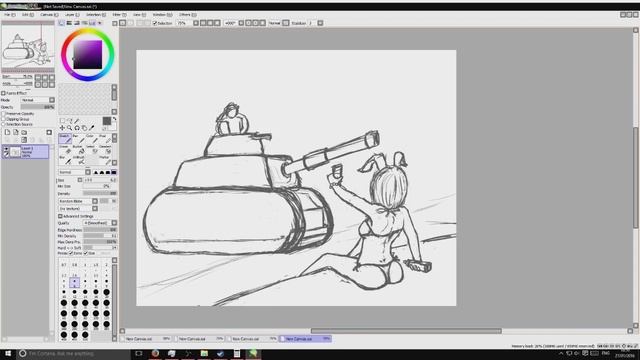Toggle Preserve Opacity checkbox

click(4, 113)
